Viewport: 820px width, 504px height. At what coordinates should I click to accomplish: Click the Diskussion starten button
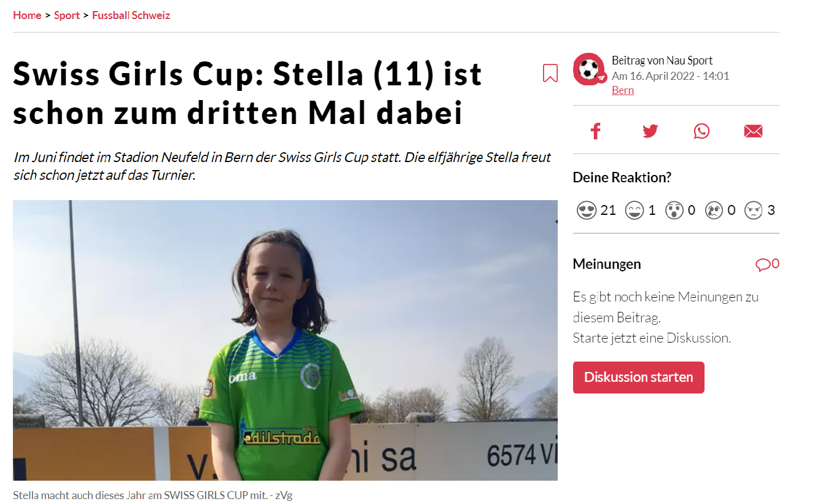coord(638,378)
